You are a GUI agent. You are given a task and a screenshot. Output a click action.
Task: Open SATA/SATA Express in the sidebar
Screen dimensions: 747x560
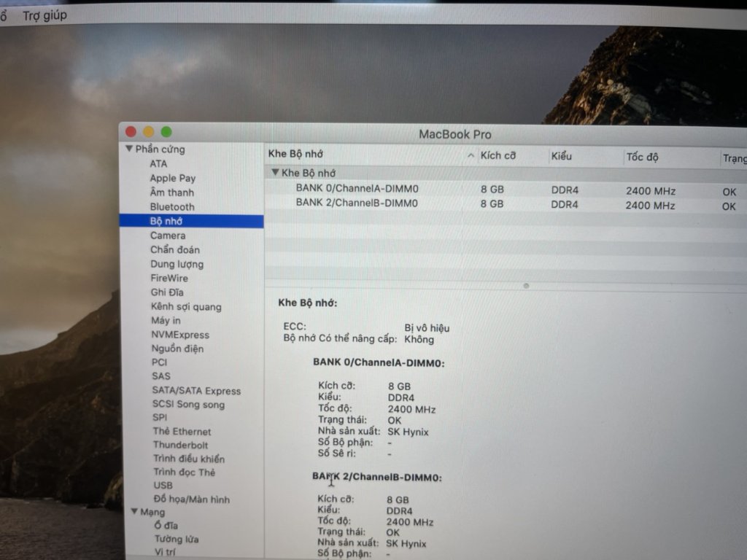point(196,391)
